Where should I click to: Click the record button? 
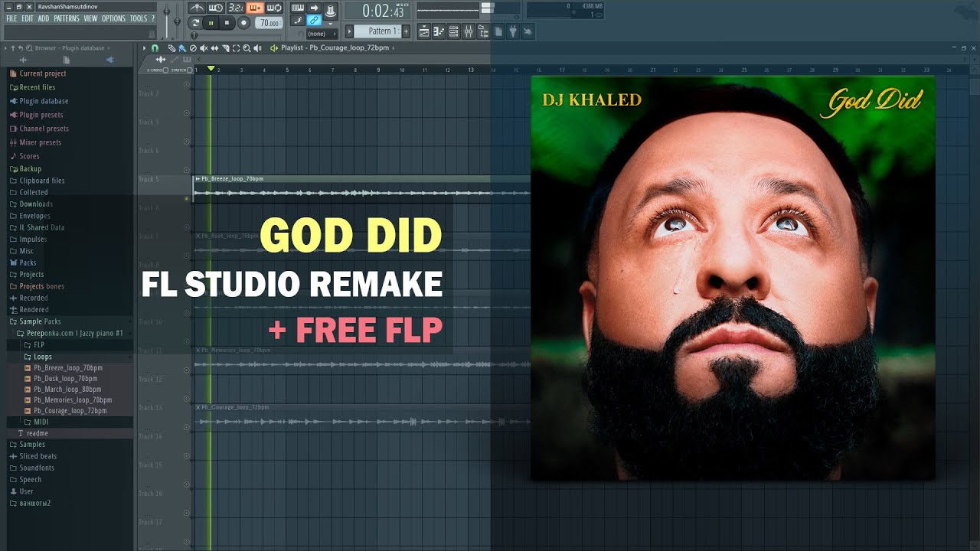243,23
